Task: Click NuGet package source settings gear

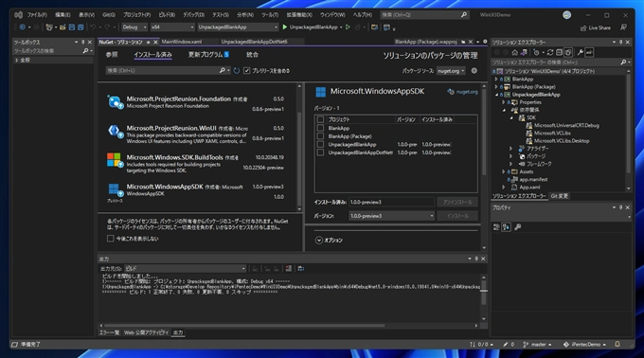Action: pos(474,71)
